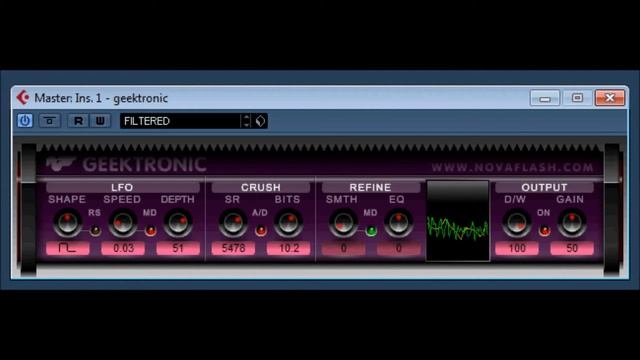Click the preset up/down stepper arrows

pyautogui.click(x=246, y=121)
